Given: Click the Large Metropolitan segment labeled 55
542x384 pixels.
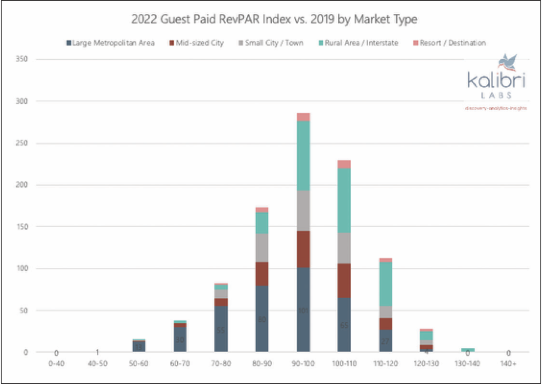Looking at the screenshot, I should coord(221,329).
